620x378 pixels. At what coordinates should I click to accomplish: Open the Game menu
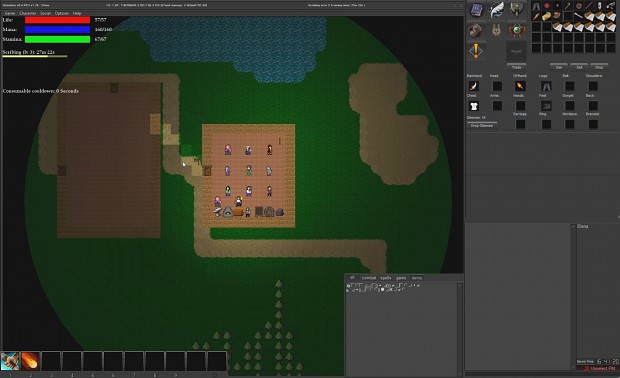coord(9,13)
